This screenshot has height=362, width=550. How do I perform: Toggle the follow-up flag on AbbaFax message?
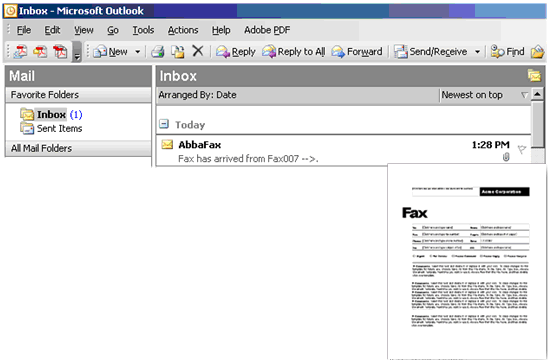coord(522,149)
